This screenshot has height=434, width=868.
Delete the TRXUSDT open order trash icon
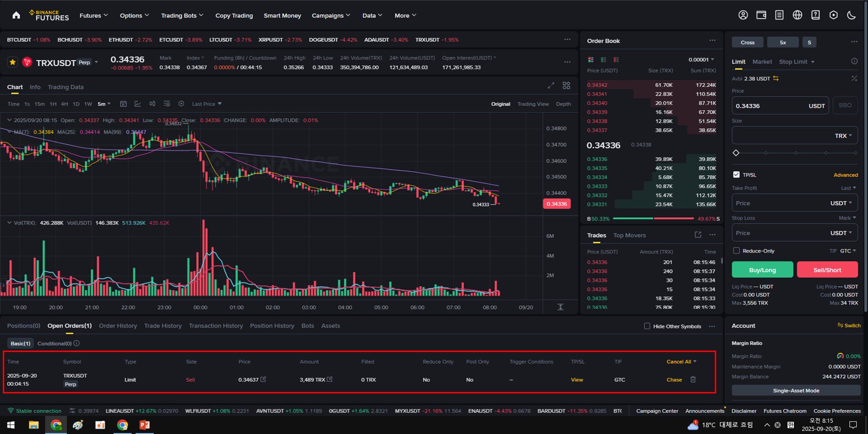coord(693,379)
